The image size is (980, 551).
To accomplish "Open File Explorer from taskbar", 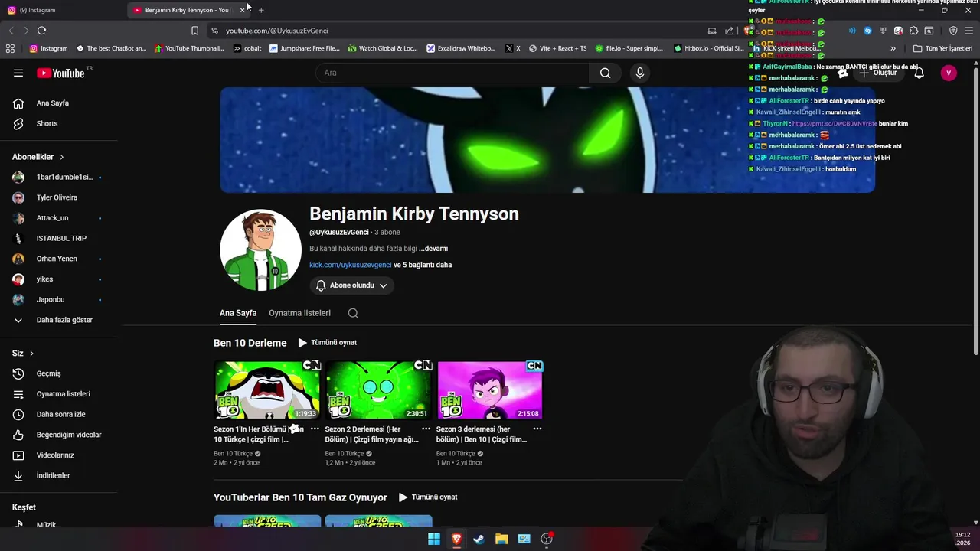I will (x=501, y=539).
